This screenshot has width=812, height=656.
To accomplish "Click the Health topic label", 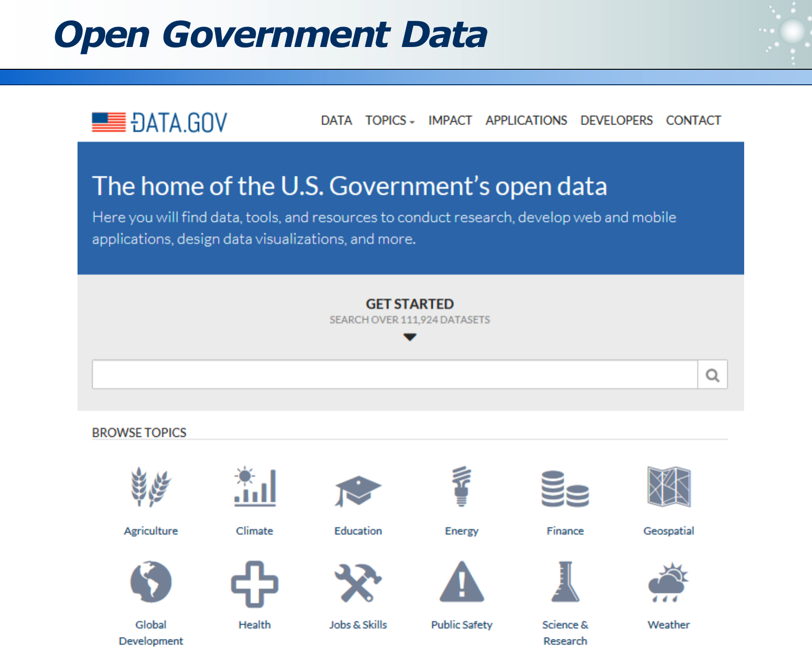I will point(255,625).
